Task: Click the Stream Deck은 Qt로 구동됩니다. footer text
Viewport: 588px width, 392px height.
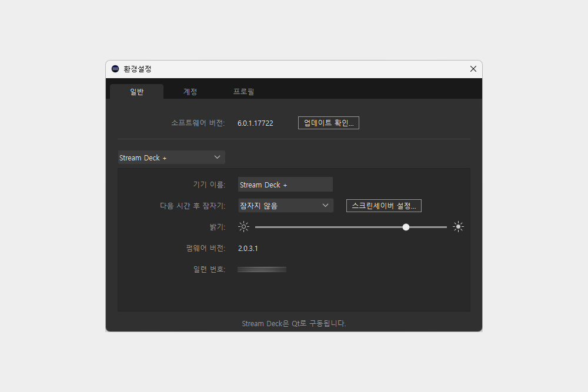Action: pos(294,323)
